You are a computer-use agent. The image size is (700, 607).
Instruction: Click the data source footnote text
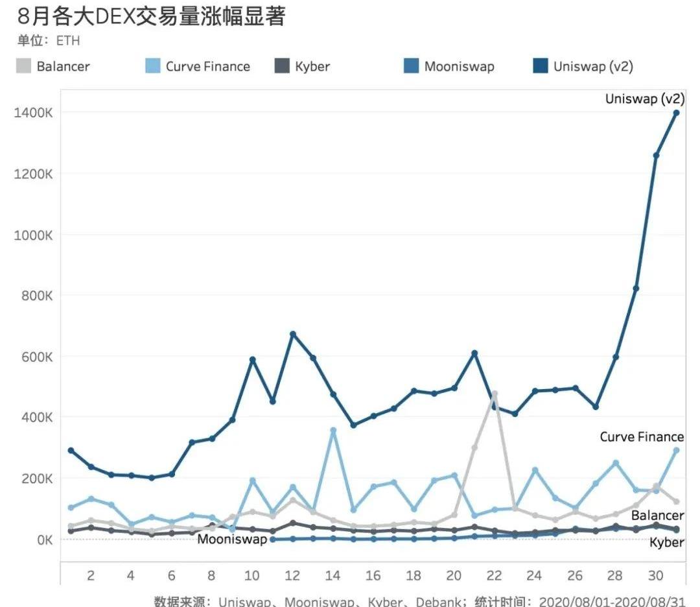(x=419, y=601)
